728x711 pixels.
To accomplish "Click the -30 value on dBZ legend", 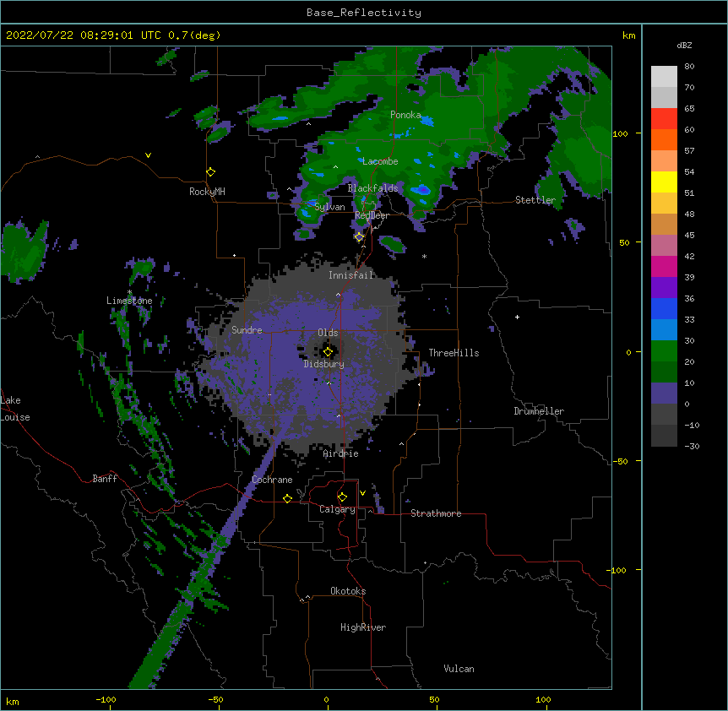I will coord(692,447).
